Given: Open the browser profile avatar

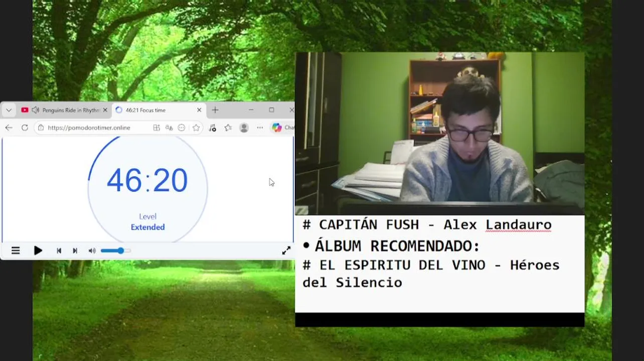Looking at the screenshot, I should [244, 128].
